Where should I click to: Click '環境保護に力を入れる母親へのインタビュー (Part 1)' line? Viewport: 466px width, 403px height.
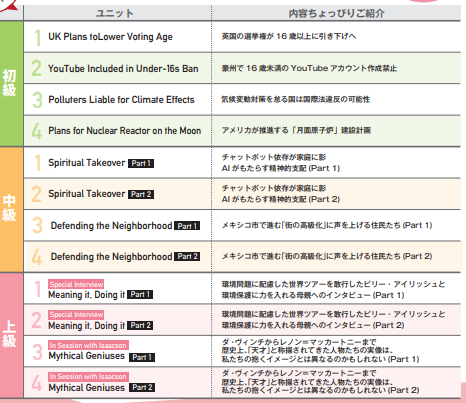[x=313, y=295]
